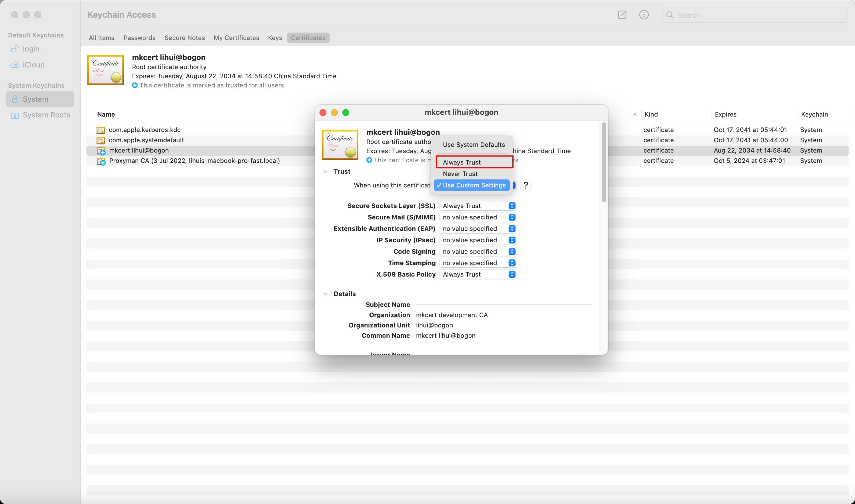The height and width of the screenshot is (504, 855).
Task: Switch to the Secure Notes tab
Action: point(184,38)
